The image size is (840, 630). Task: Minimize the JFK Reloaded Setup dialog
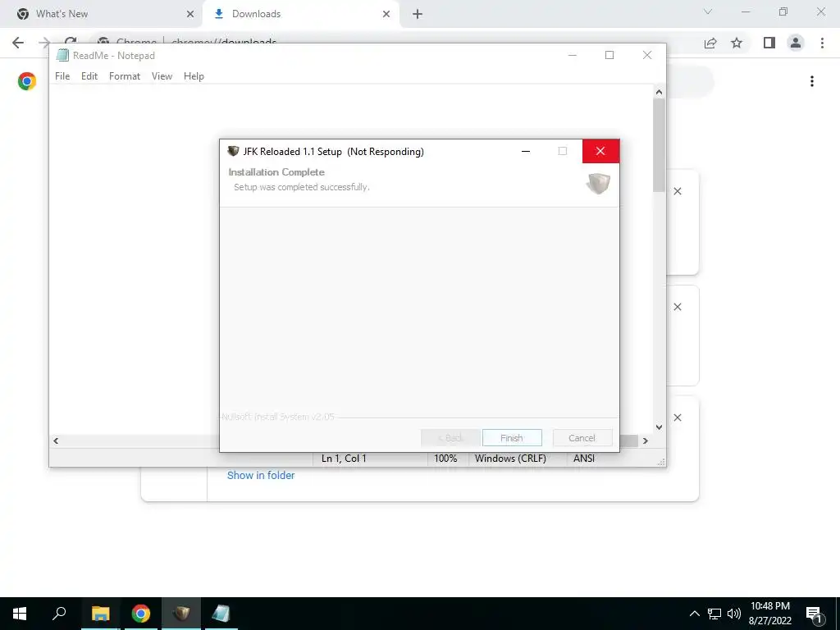[526, 151]
